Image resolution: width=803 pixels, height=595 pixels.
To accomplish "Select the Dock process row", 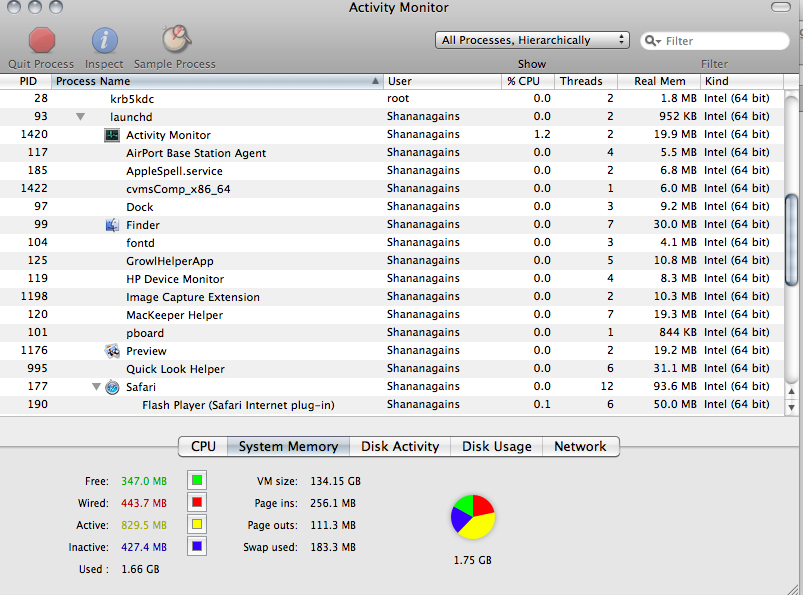I will pos(392,206).
